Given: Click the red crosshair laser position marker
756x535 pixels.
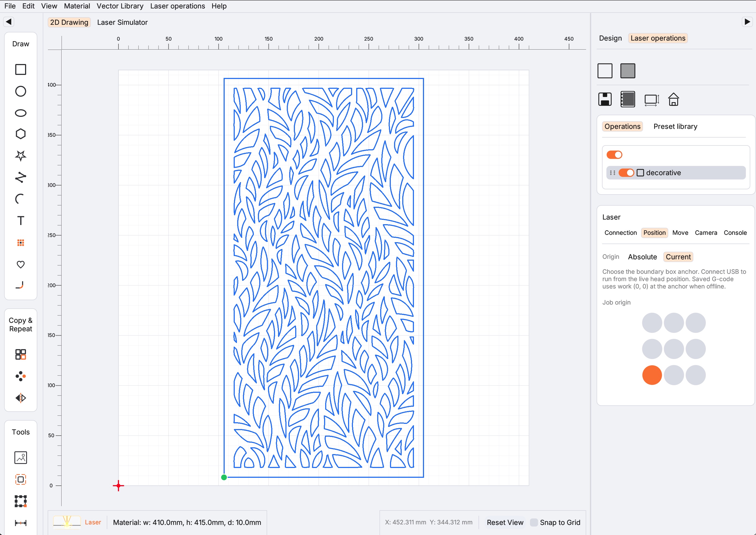Looking at the screenshot, I should coord(118,486).
